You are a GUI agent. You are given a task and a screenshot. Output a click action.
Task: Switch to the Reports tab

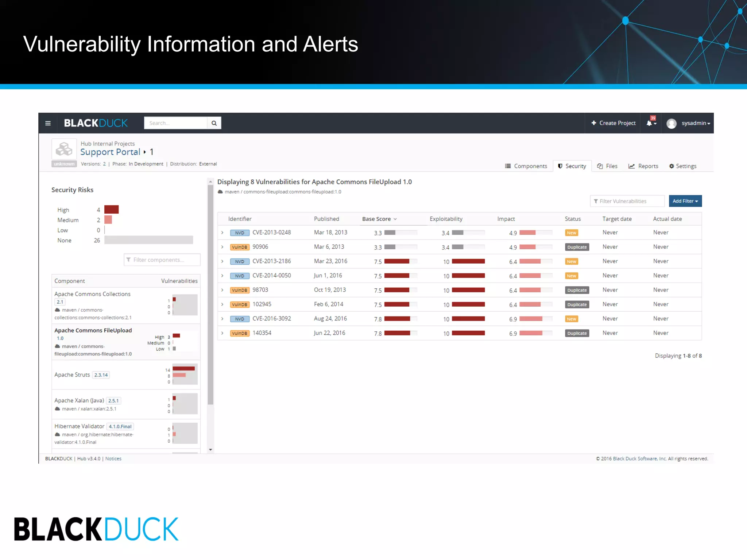(x=643, y=166)
